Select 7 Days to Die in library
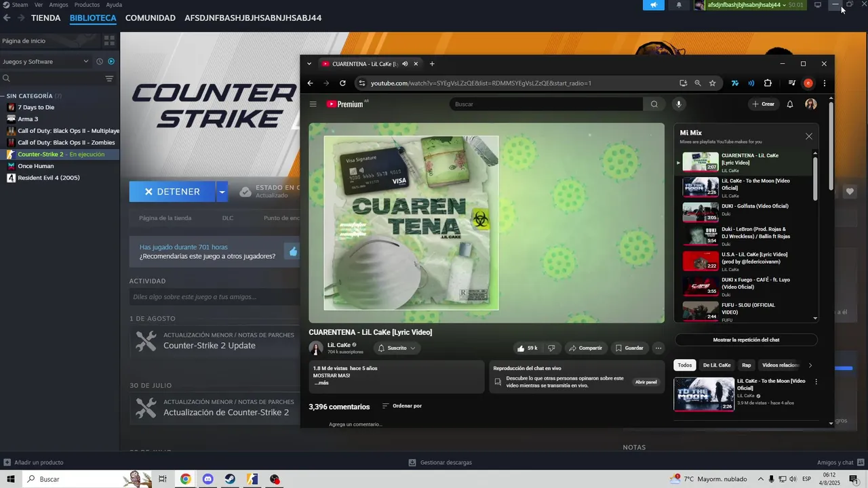Viewport: 868px width, 488px height. pos(36,107)
